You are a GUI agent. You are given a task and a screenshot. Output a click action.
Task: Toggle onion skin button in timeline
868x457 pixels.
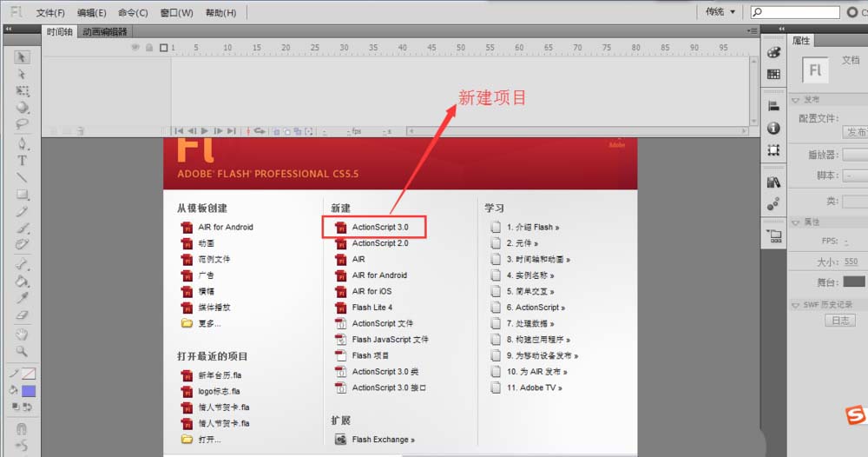[276, 131]
